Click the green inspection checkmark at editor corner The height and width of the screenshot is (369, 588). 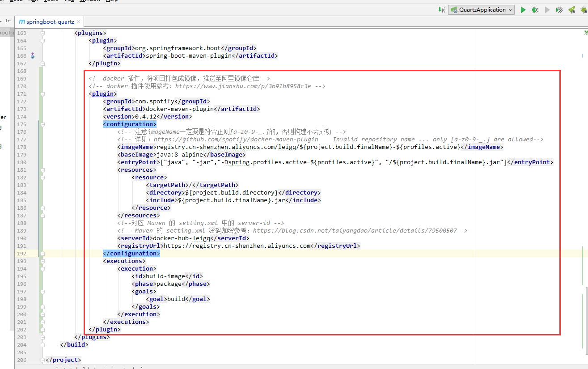[x=586, y=33]
